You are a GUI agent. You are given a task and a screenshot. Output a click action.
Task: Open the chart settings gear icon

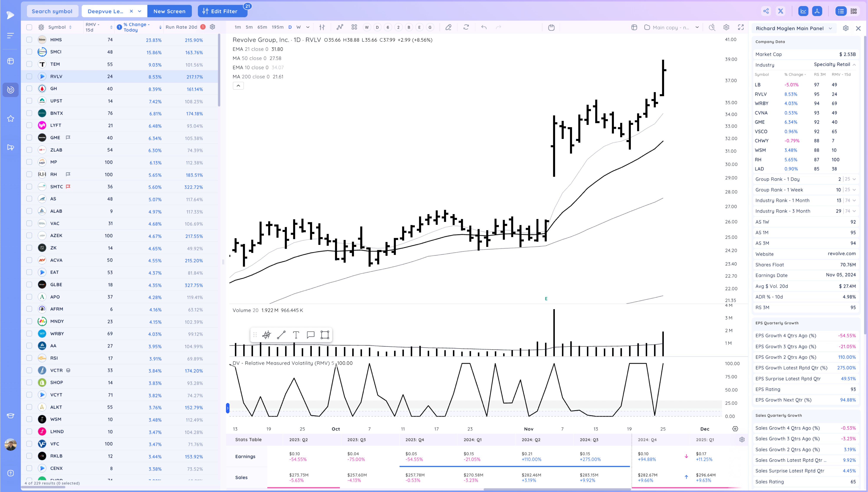pyautogui.click(x=726, y=27)
